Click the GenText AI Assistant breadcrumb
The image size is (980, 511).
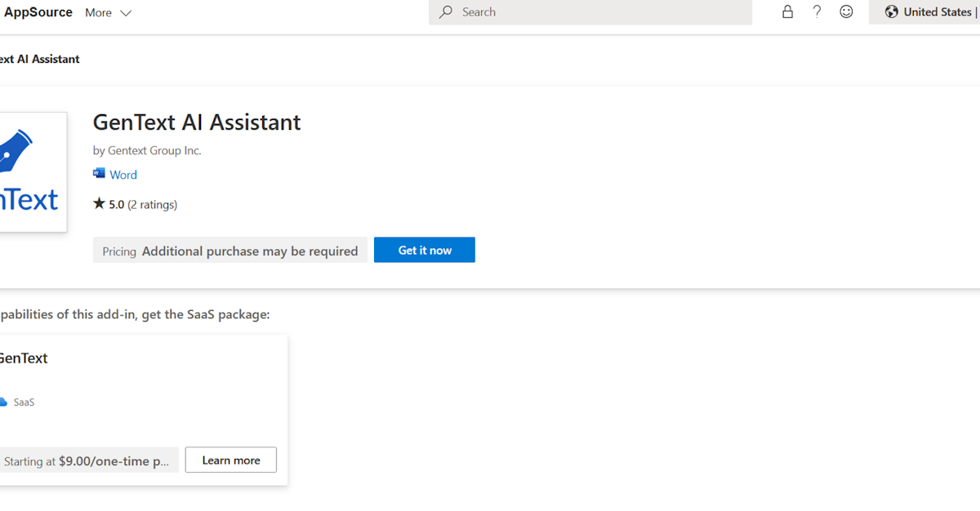40,59
